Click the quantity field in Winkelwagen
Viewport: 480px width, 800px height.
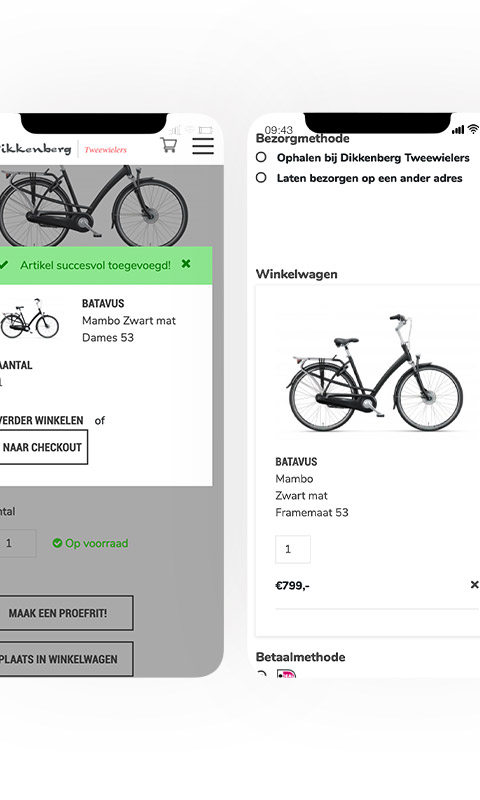tap(293, 549)
